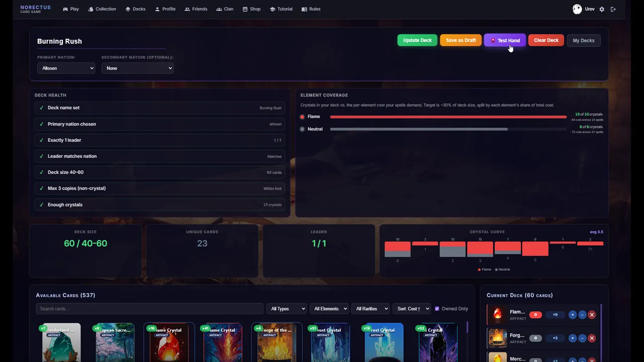Click the '60 / 40-60' deck size value

click(86, 243)
